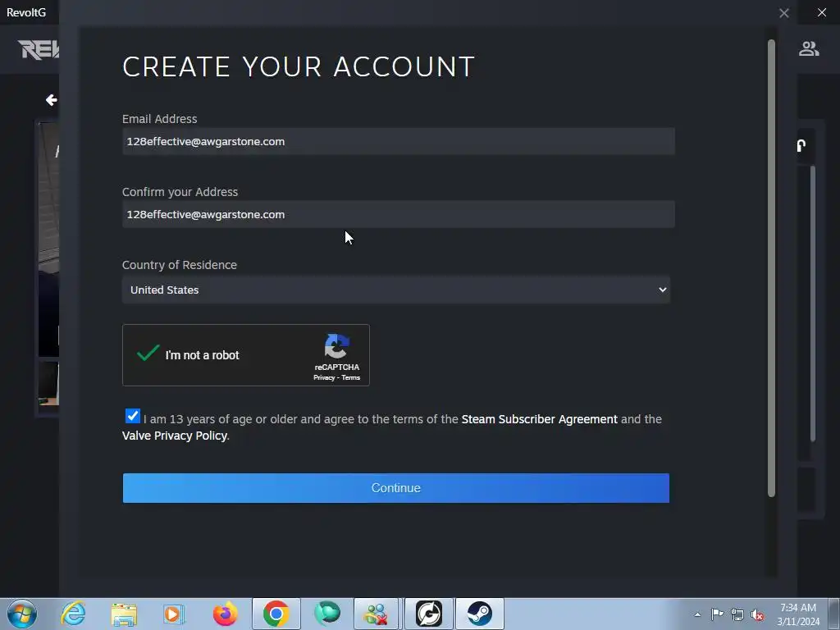Click the muted volume tray icon

[757, 615]
